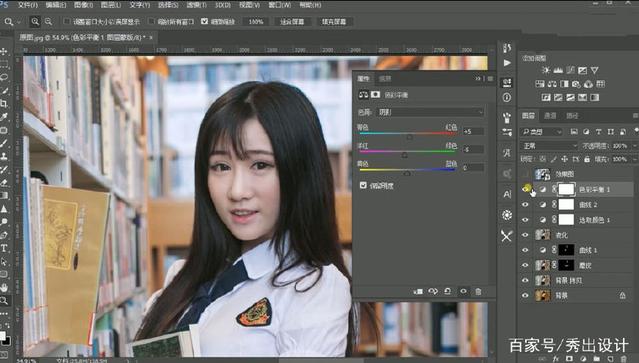The width and height of the screenshot is (639, 363).
Task: Open the 图像(I) menu
Action: (x=83, y=5)
